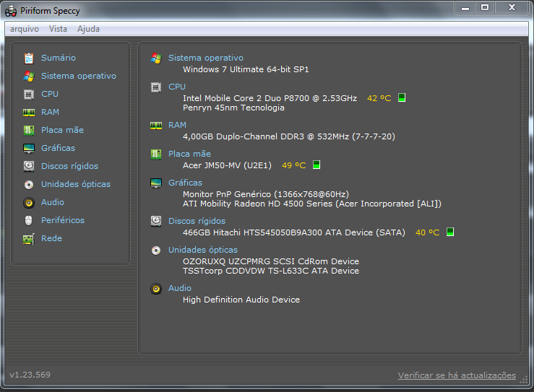
Task: Open the Ajuda menu
Action: (x=89, y=29)
